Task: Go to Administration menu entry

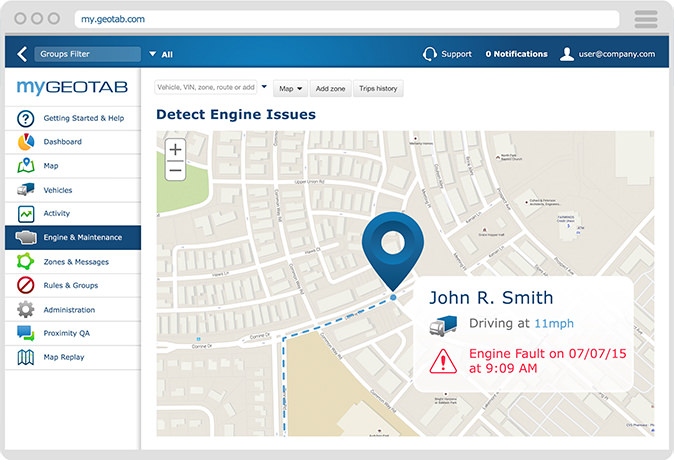Action: (73, 310)
